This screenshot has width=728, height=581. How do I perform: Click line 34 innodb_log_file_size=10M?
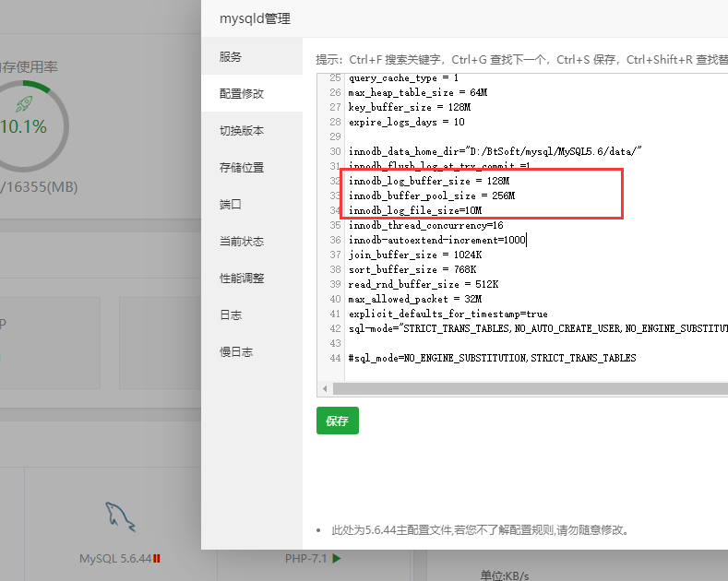click(415, 210)
